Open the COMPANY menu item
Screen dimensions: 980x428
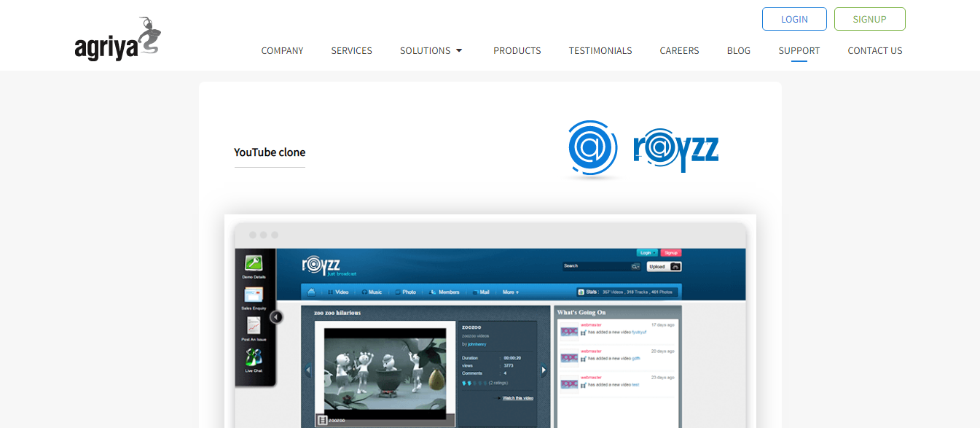tap(282, 51)
